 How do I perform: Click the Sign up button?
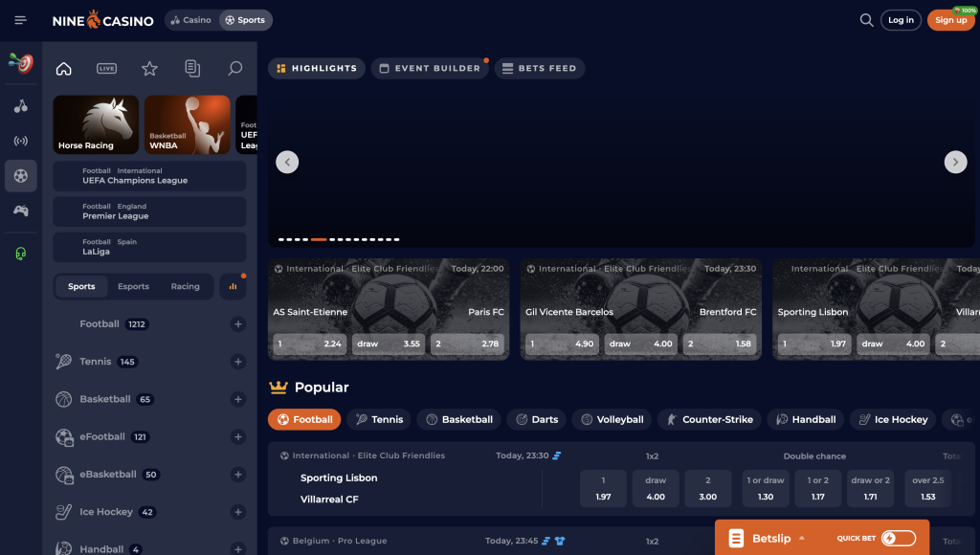(950, 20)
